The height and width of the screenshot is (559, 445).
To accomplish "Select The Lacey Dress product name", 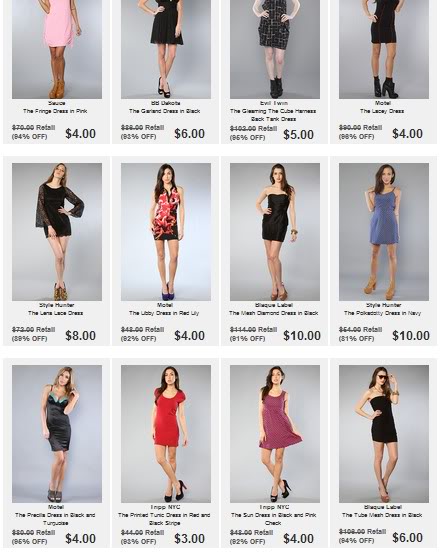I will tap(382, 111).
